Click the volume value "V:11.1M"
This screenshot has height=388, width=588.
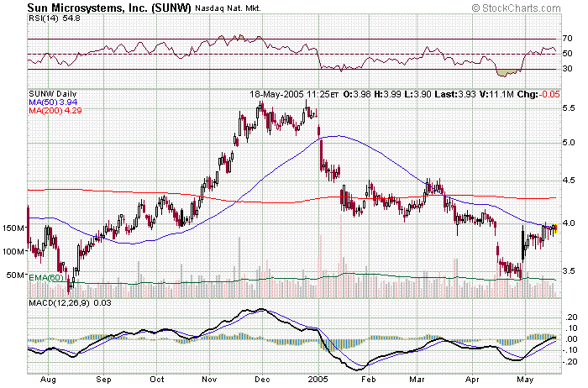point(496,94)
